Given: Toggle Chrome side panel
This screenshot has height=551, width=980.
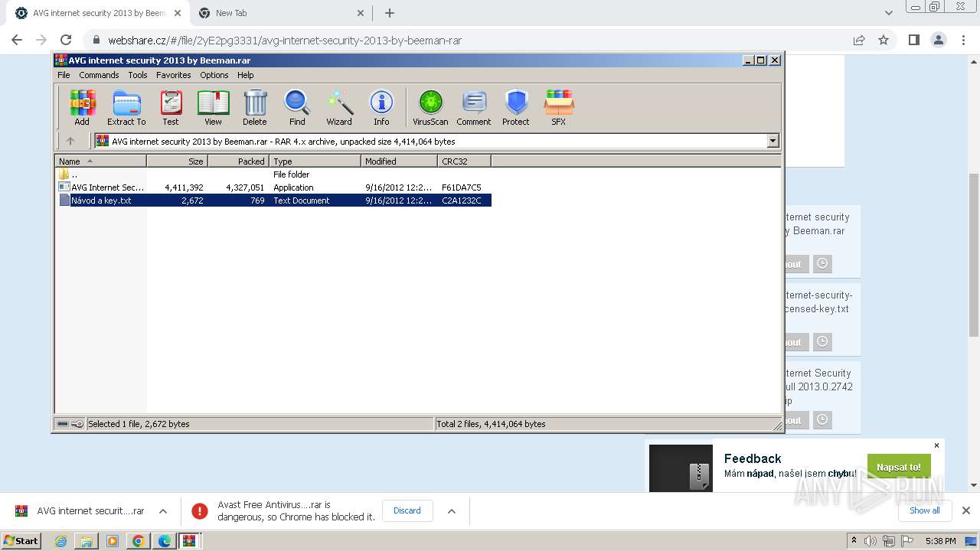Looking at the screenshot, I should coord(913,40).
